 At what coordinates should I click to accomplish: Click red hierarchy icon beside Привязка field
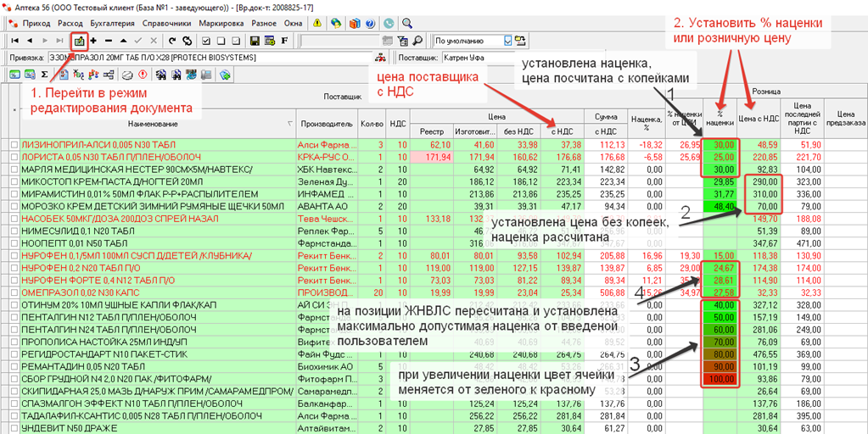tap(380, 58)
